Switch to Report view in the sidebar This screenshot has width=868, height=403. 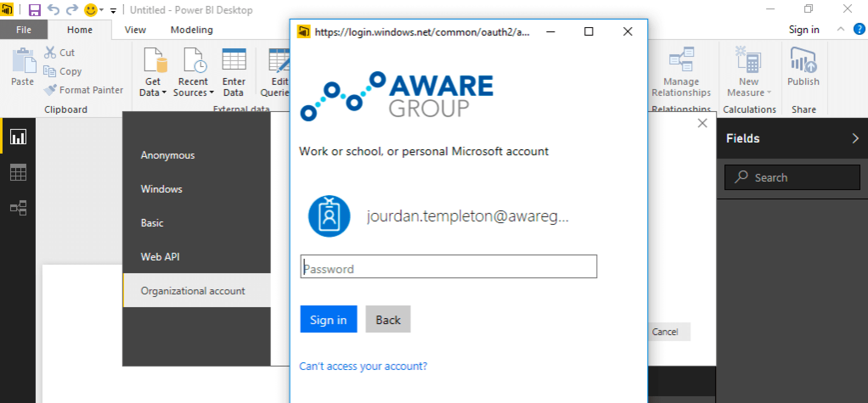coord(17,137)
